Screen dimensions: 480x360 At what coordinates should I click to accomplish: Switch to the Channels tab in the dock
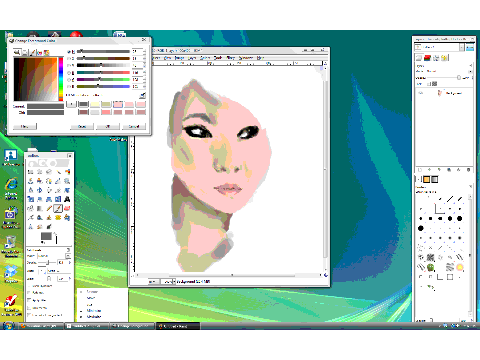(x=427, y=58)
